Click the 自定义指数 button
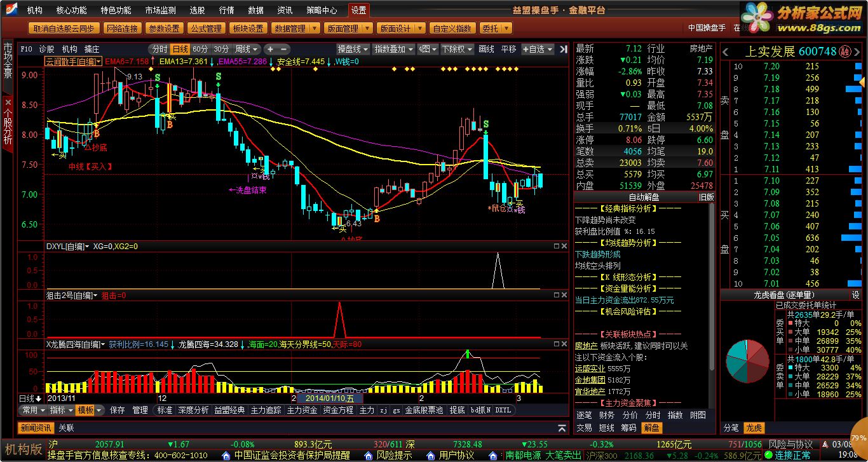This screenshot has height=462, width=868. click(x=452, y=29)
